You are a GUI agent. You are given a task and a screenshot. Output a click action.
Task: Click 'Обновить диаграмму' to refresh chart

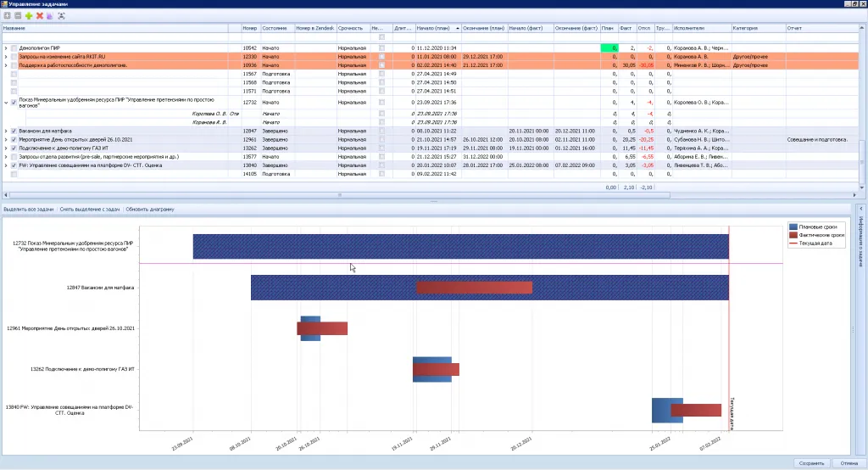click(x=149, y=209)
